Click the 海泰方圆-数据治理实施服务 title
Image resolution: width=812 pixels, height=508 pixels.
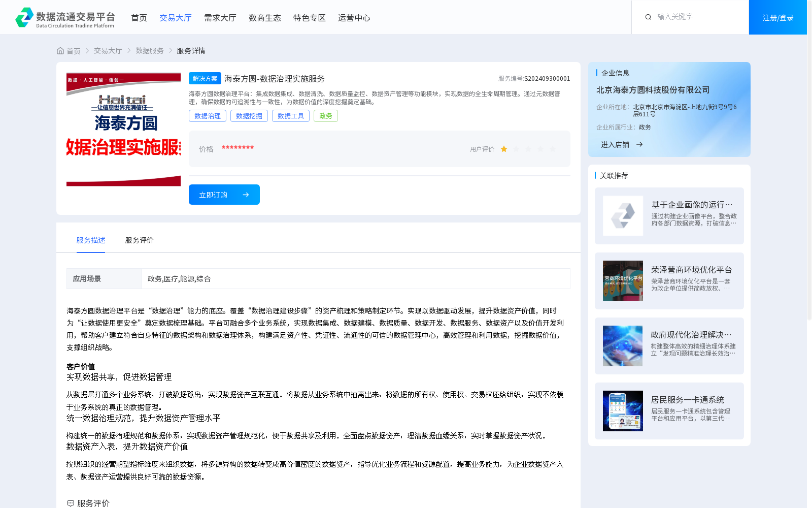click(x=275, y=79)
